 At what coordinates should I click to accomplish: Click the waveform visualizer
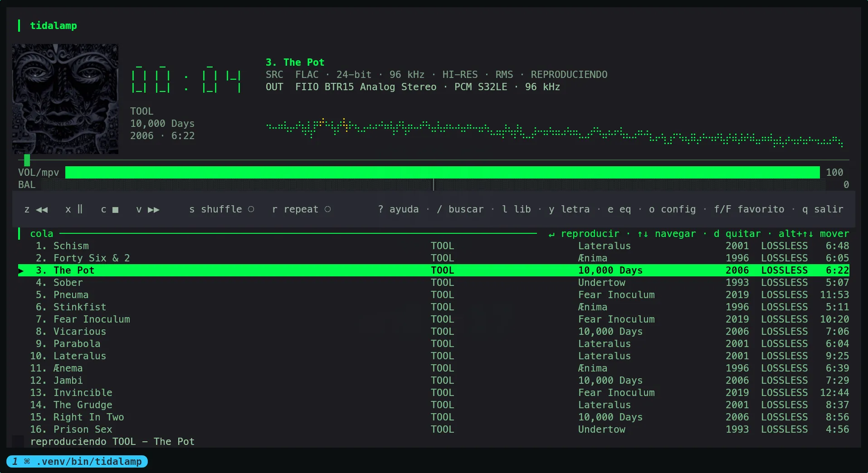[x=554, y=132]
